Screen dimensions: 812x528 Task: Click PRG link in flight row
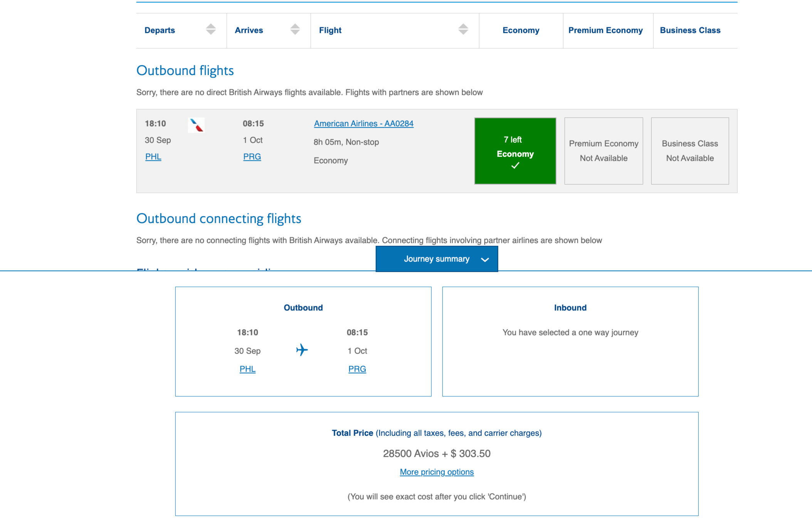(252, 157)
